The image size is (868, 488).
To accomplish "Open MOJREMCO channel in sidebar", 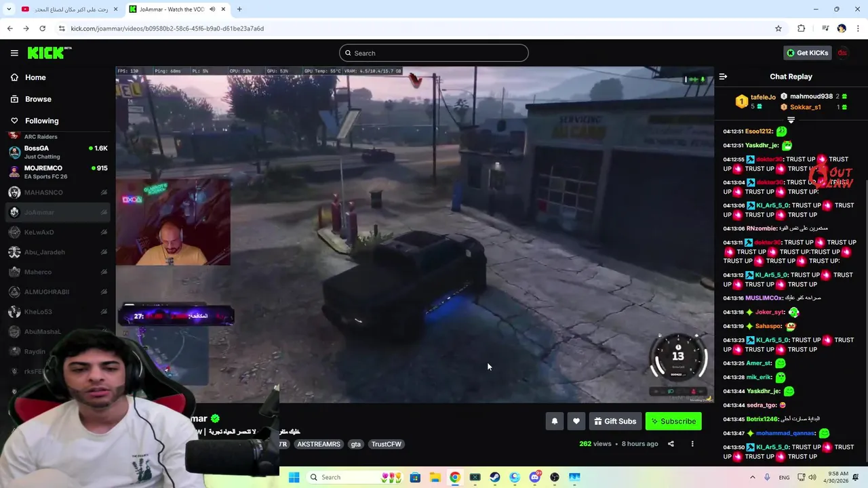I will coord(58,172).
